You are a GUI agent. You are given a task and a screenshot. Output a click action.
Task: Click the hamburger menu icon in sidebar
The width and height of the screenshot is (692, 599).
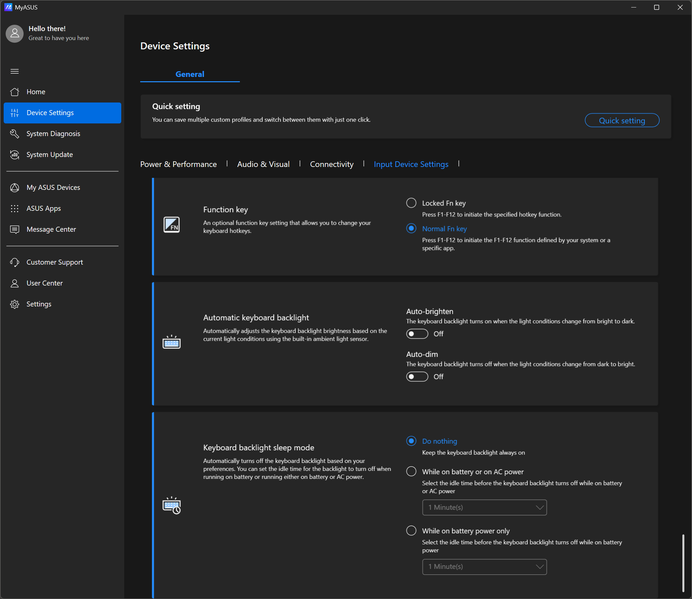14,71
